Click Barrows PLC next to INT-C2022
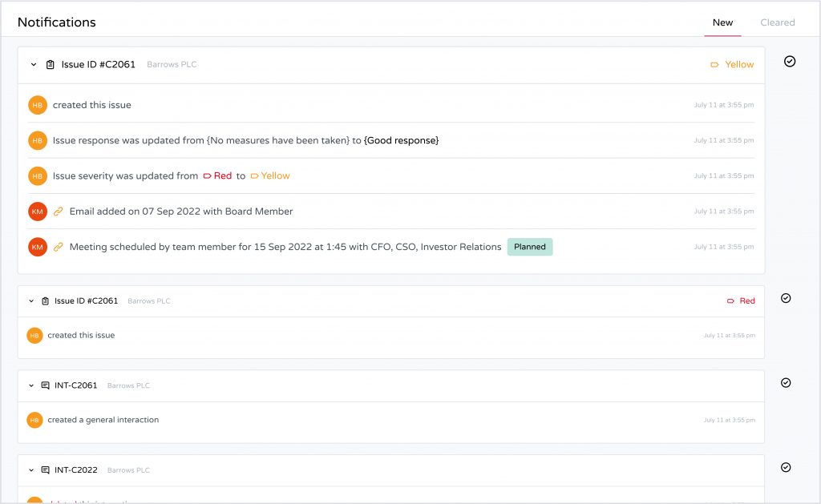 point(128,470)
